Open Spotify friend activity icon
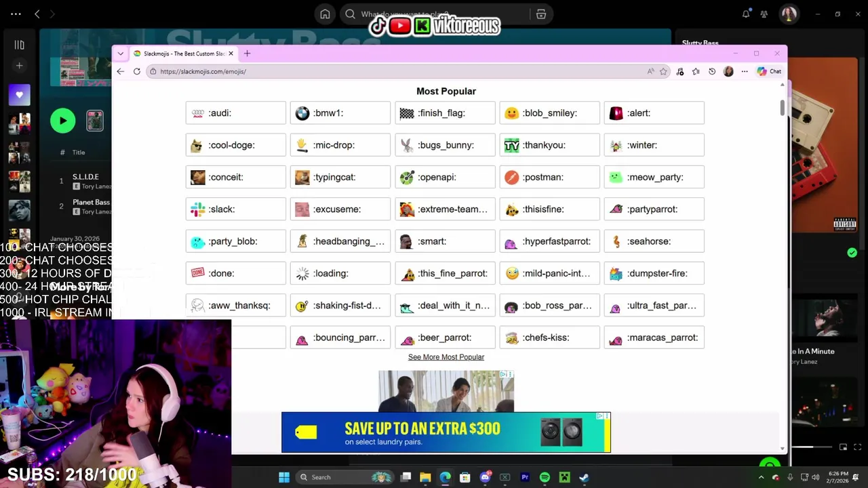The height and width of the screenshot is (488, 868). [x=764, y=14]
